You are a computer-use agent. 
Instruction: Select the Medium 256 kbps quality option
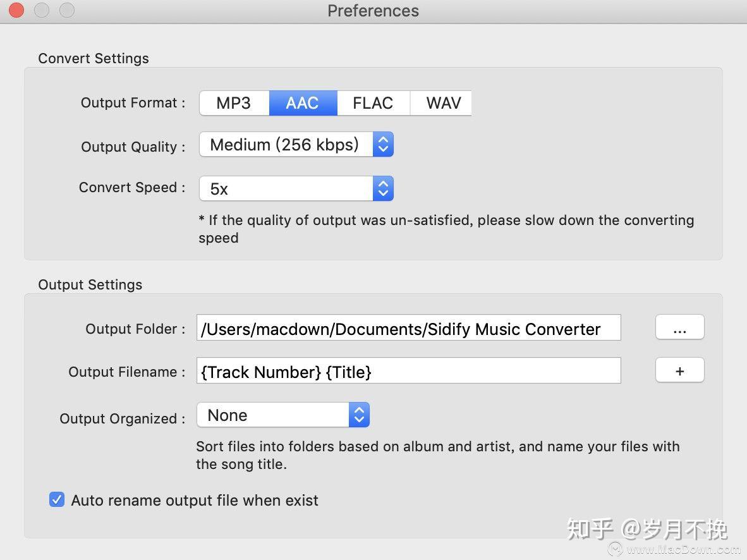click(x=286, y=144)
